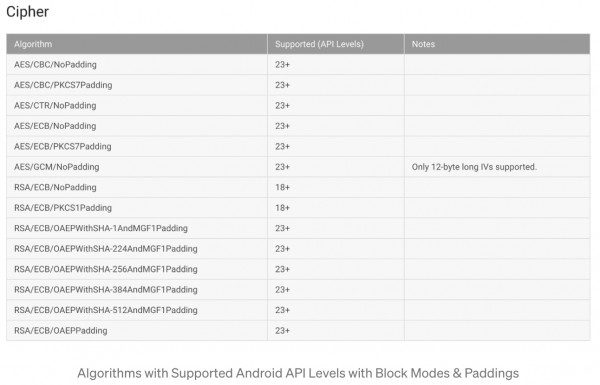Click the Cipher section heading
This screenshot has height=385, width=600.
click(28, 11)
